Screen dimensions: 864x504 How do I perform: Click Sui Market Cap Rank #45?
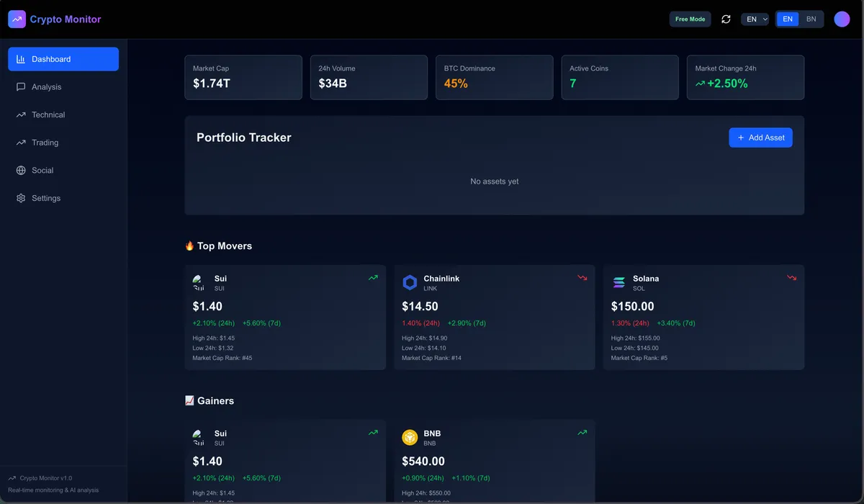tap(222, 358)
